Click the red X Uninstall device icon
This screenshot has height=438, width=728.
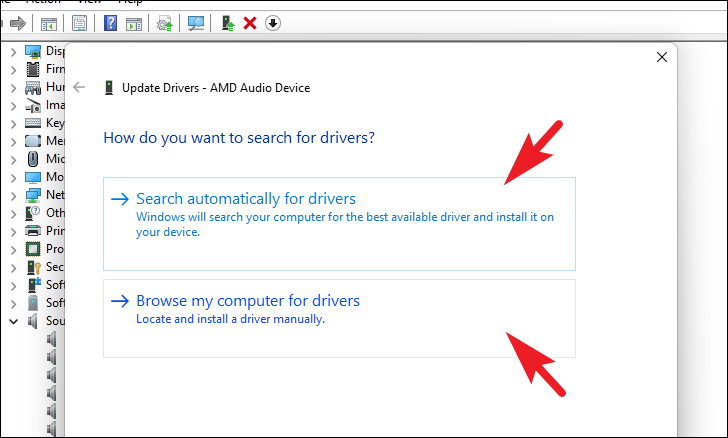pyautogui.click(x=250, y=23)
